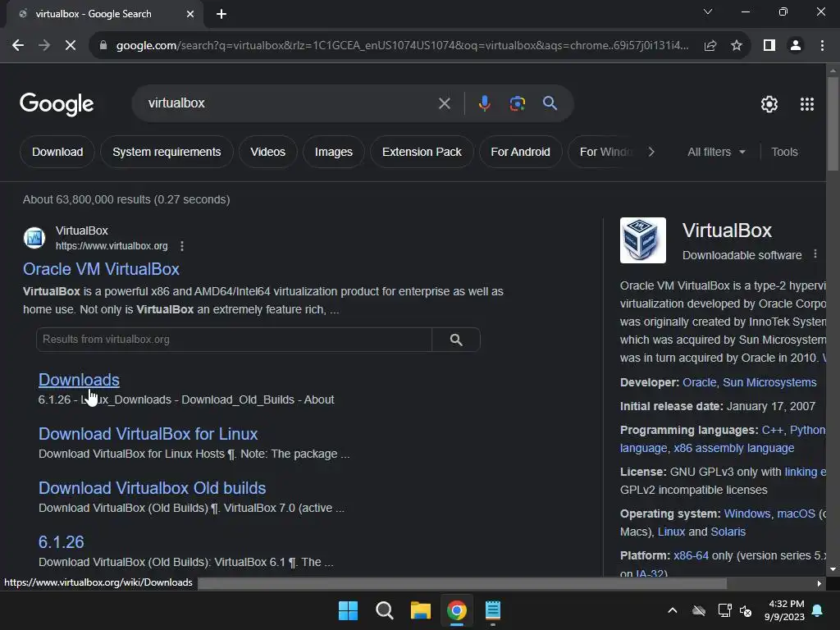Select the Download filter chip
Image resolution: width=840 pixels, height=630 pixels.
click(x=57, y=152)
